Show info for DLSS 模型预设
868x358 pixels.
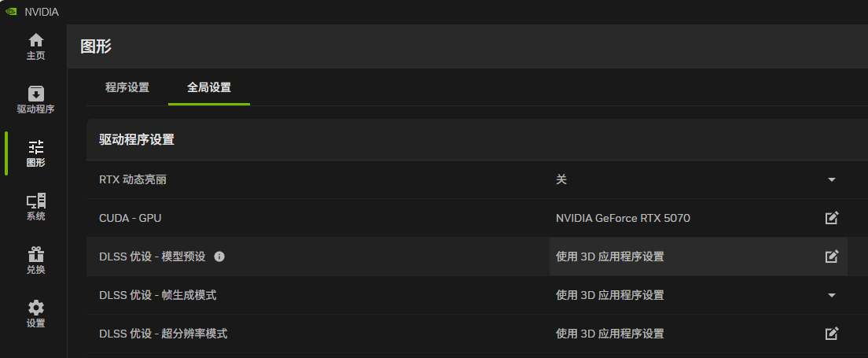[219, 257]
